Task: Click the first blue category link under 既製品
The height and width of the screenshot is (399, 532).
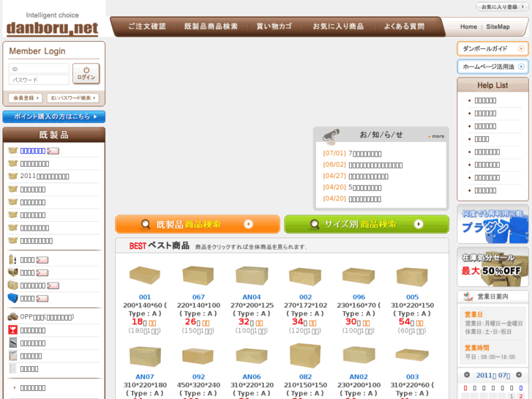Action: point(33,151)
